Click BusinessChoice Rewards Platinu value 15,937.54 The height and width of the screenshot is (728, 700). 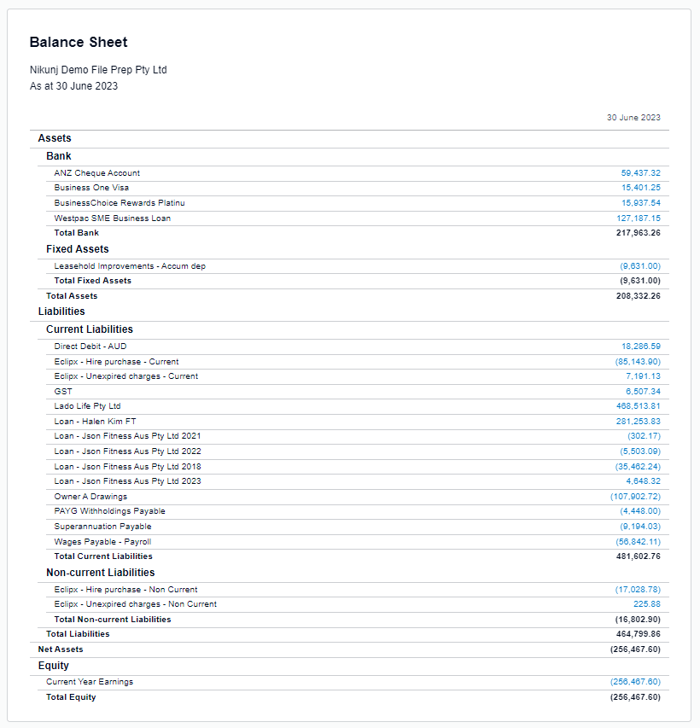pyautogui.click(x=641, y=203)
